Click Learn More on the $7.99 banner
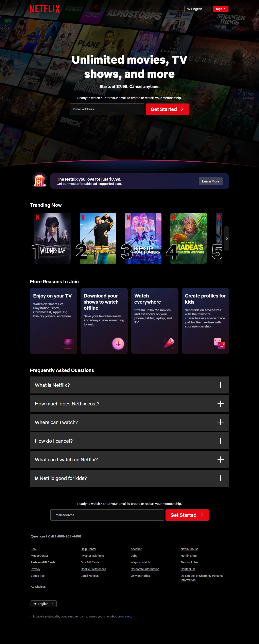This screenshot has height=644, width=259. 211,181
